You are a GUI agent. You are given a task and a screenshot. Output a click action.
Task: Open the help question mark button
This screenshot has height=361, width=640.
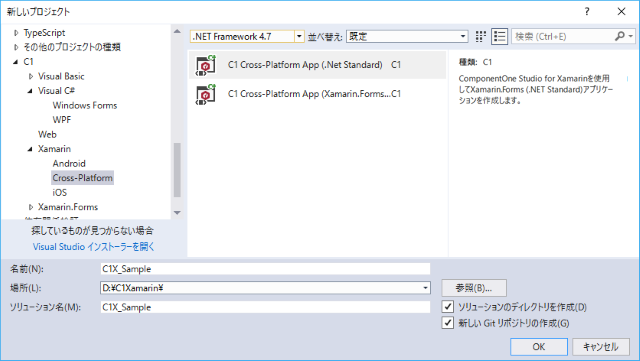click(x=587, y=12)
